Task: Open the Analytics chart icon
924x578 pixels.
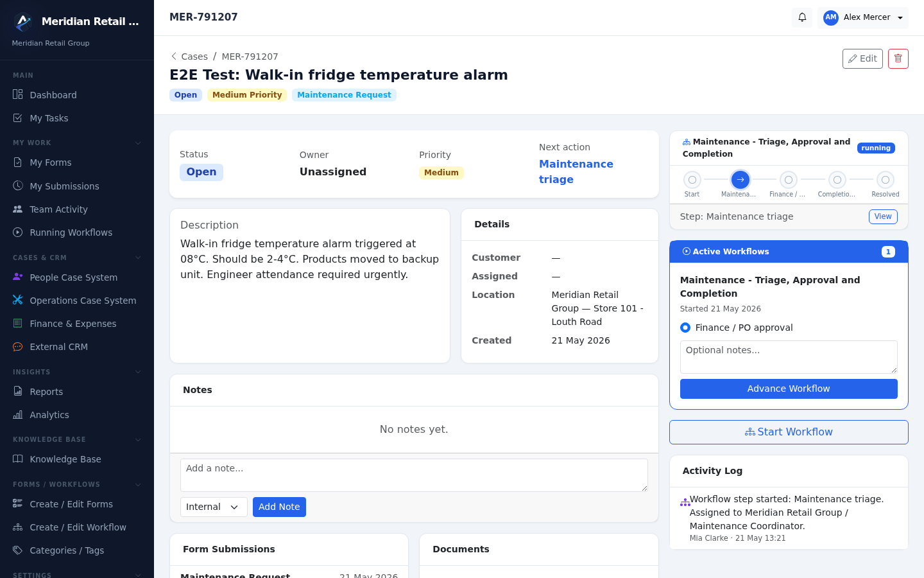Action: 18,415
